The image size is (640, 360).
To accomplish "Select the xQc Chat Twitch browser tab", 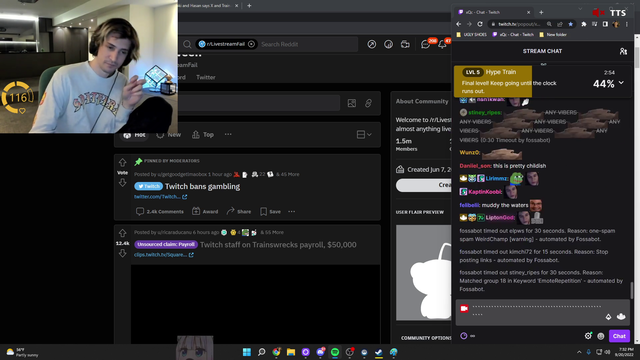I will [494, 12].
